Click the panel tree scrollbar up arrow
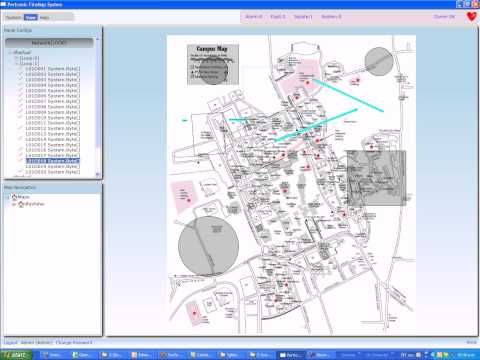The width and height of the screenshot is (480, 360). 97,39
